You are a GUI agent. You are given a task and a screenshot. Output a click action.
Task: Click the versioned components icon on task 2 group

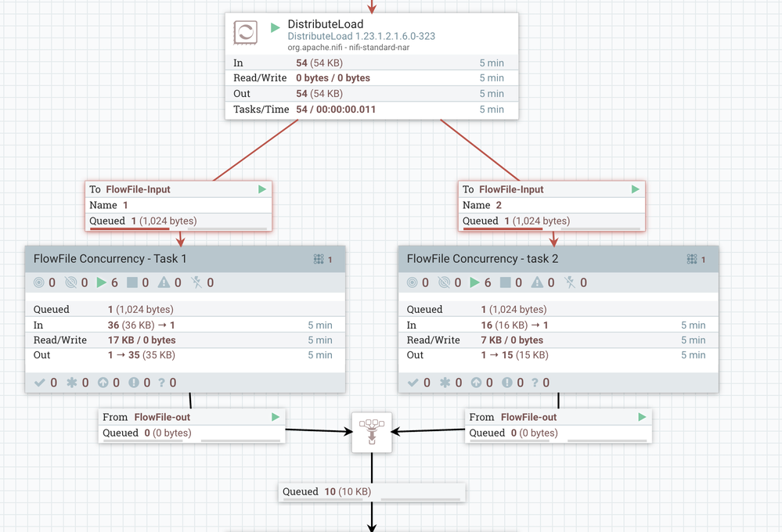pyautogui.click(x=692, y=259)
